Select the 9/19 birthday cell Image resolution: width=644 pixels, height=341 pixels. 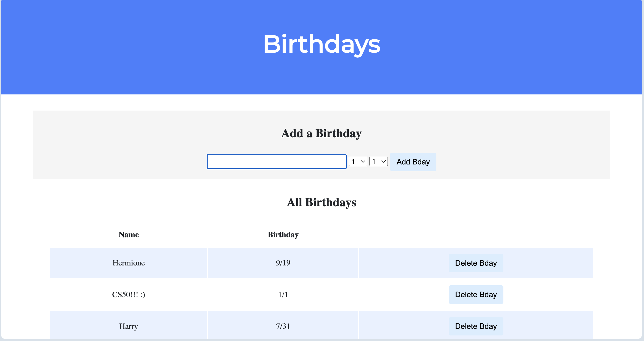tap(283, 263)
